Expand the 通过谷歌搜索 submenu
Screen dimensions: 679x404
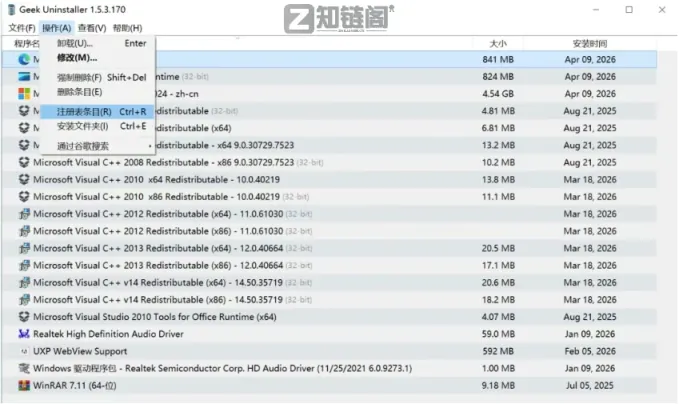point(97,146)
